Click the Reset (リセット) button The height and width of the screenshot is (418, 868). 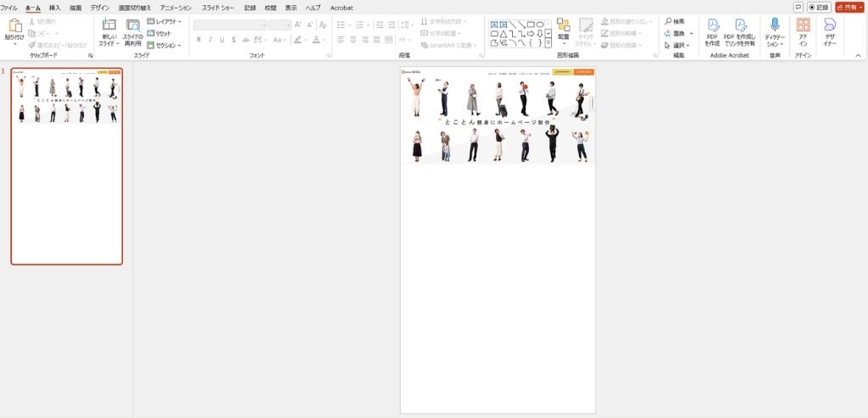click(x=159, y=33)
